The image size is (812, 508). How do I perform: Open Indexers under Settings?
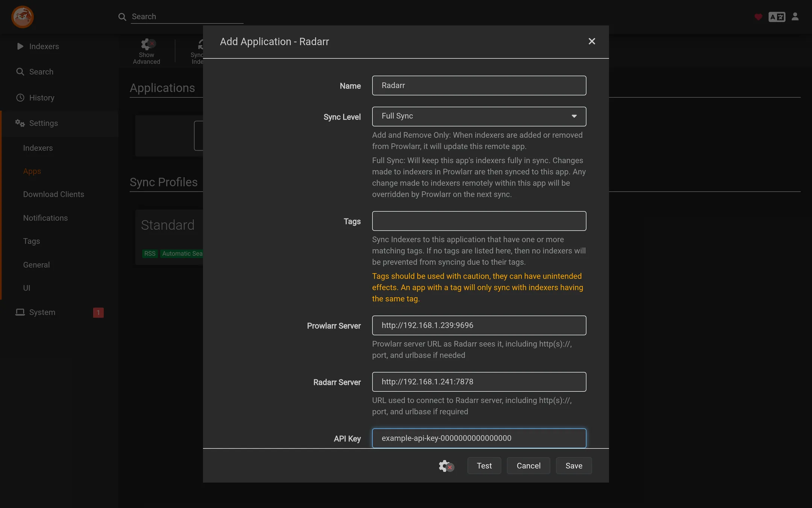tap(38, 148)
